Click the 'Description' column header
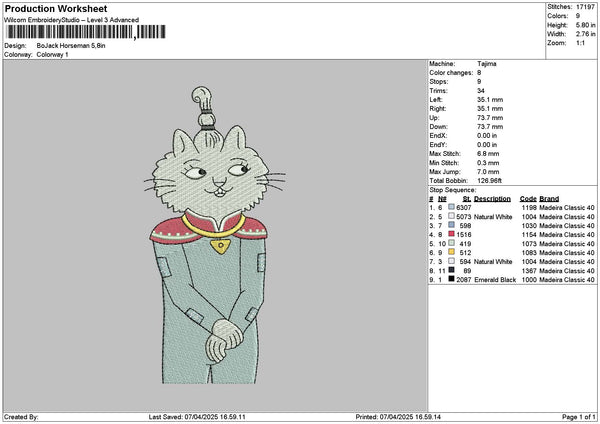The image size is (600, 424). click(492, 199)
